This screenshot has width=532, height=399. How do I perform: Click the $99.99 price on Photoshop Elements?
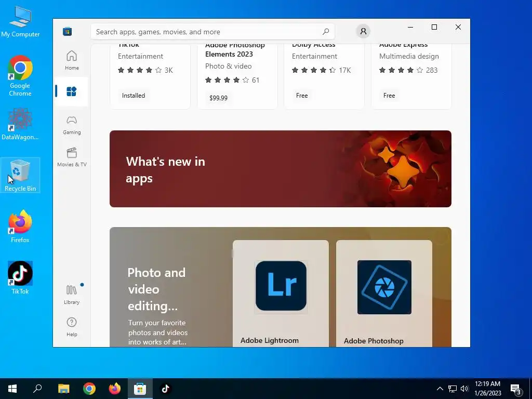pyautogui.click(x=219, y=98)
